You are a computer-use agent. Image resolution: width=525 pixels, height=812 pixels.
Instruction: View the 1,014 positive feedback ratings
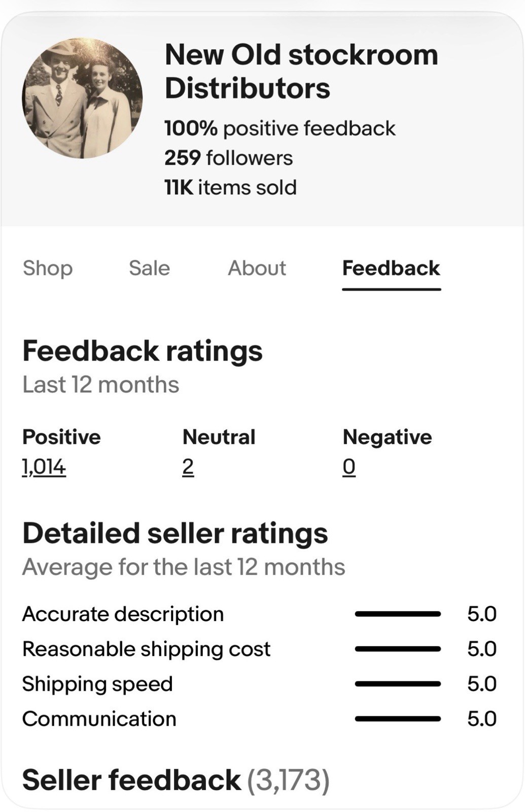tap(44, 466)
